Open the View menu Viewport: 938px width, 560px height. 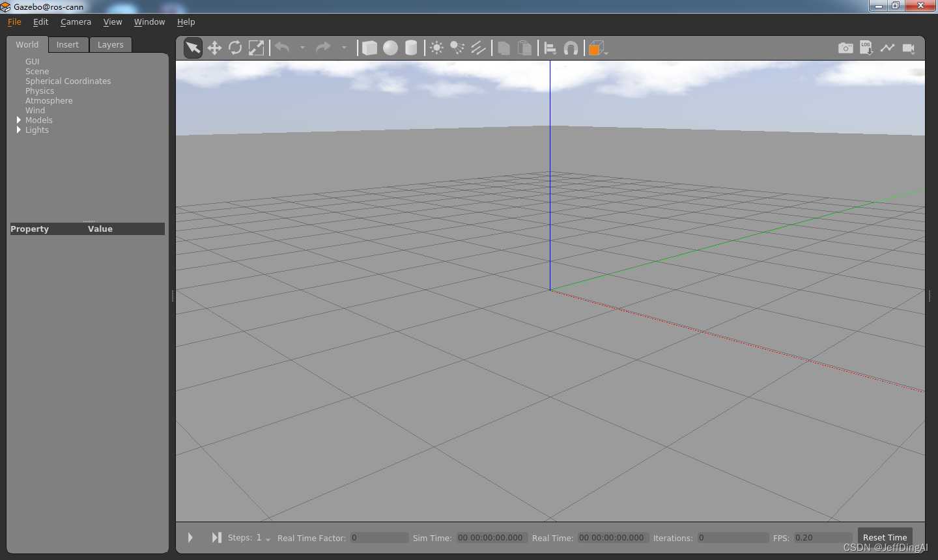113,21
